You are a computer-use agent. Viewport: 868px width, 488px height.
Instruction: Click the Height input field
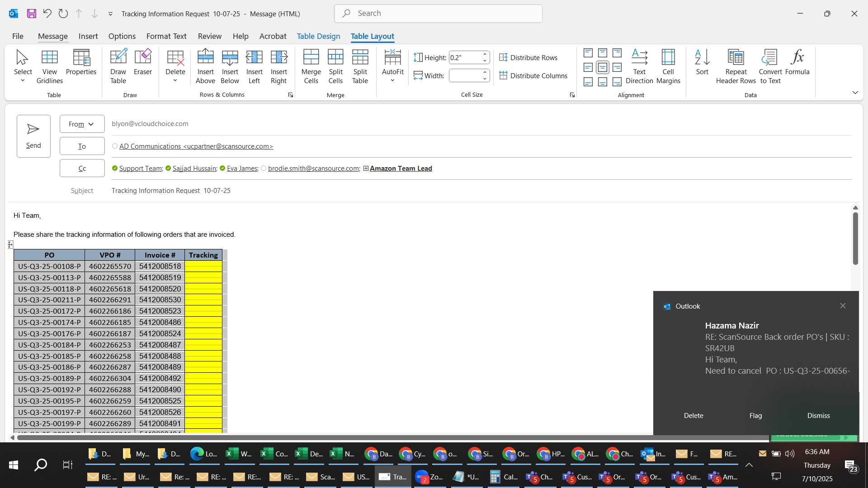(x=465, y=57)
